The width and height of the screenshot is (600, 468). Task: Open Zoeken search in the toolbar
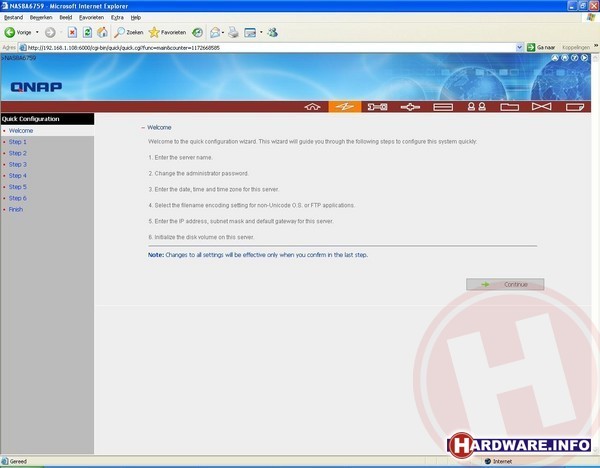[x=129, y=33]
